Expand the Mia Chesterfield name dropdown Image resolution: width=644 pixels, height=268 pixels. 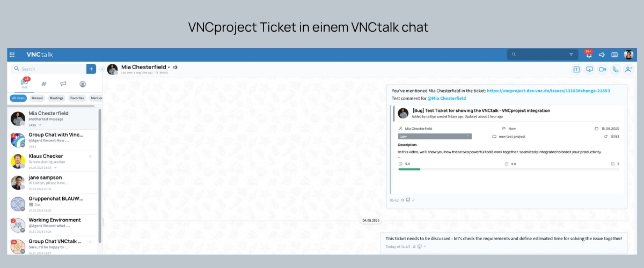(169, 67)
